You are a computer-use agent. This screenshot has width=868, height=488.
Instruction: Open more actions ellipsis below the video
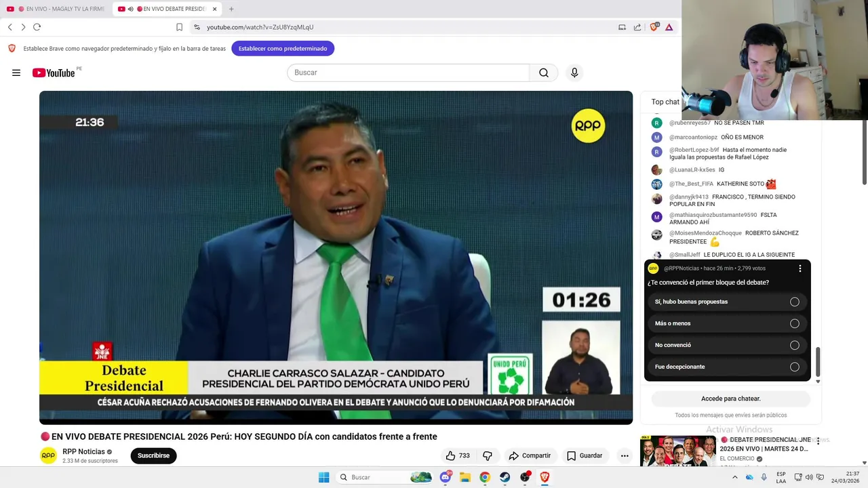625,455
